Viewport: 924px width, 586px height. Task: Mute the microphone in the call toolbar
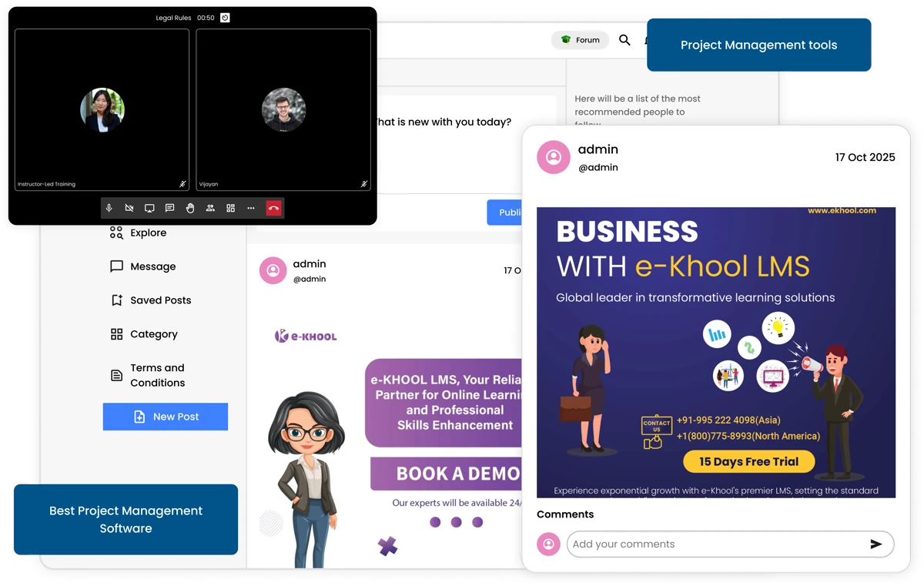(109, 209)
